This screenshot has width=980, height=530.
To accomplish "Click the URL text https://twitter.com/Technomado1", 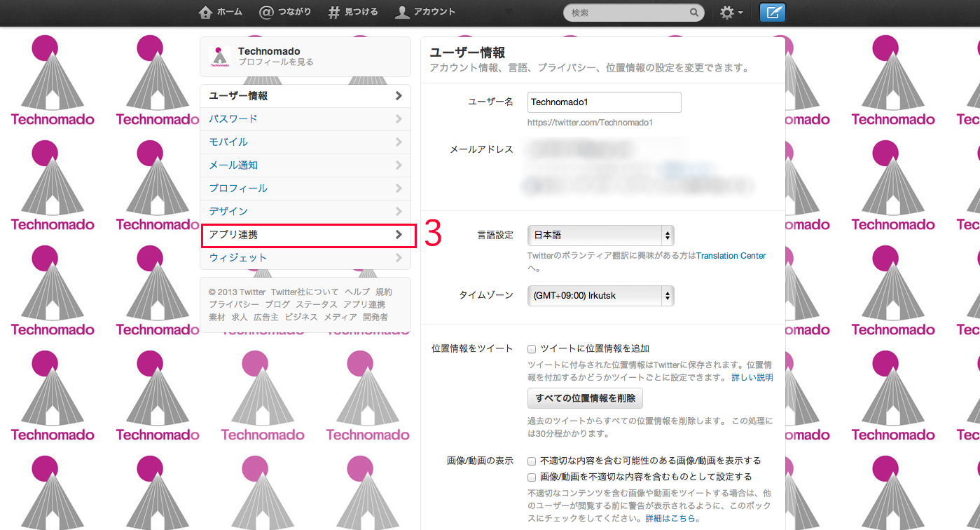I will [x=591, y=123].
